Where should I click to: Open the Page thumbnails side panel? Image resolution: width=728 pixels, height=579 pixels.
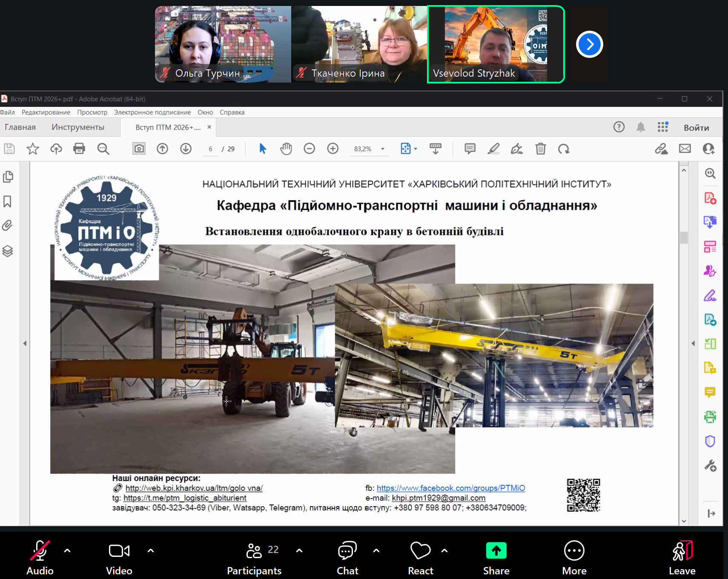pyautogui.click(x=8, y=177)
